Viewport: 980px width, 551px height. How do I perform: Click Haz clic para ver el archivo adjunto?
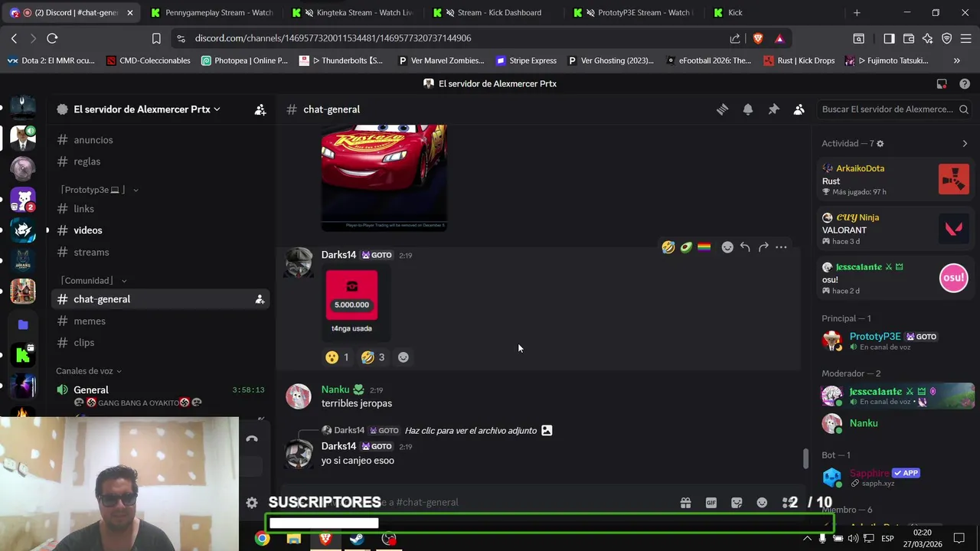[x=470, y=431]
